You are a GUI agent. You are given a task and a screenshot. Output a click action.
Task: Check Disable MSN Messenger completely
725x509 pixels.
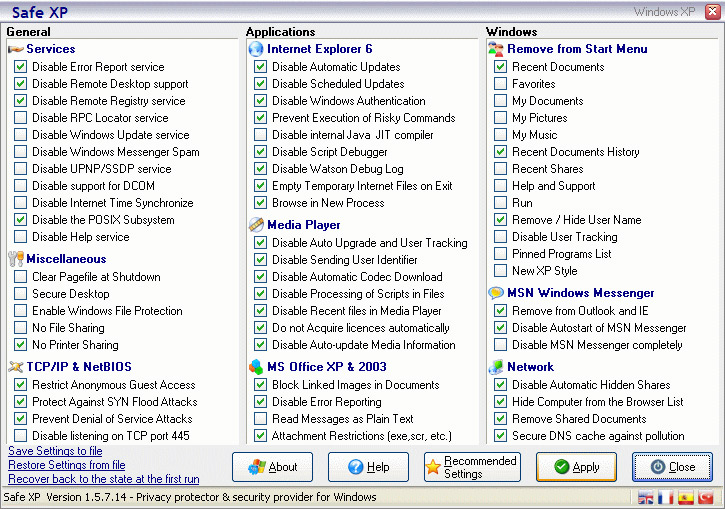pyautogui.click(x=500, y=344)
